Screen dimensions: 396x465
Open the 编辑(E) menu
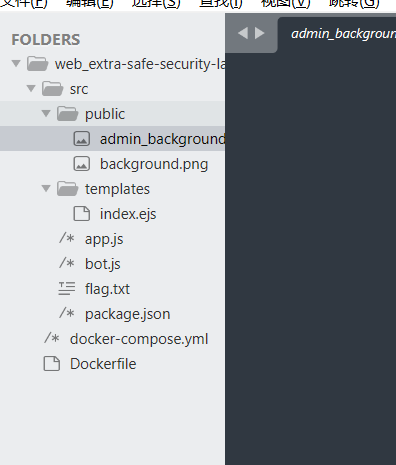tap(90, 3)
